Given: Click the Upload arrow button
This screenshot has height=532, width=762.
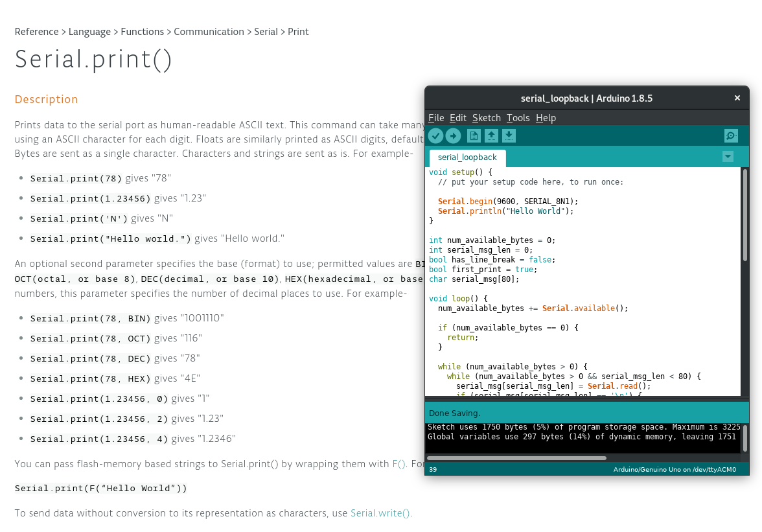Looking at the screenshot, I should click(x=453, y=136).
